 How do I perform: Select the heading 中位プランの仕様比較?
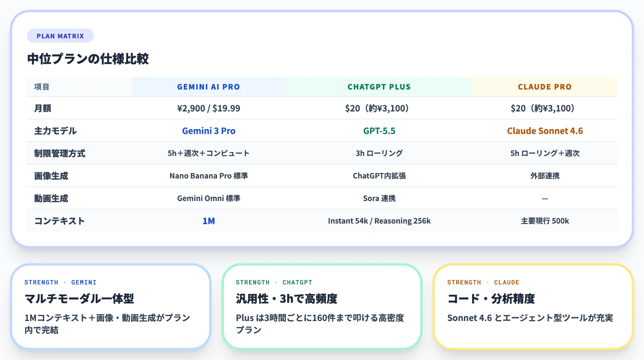tap(88, 59)
